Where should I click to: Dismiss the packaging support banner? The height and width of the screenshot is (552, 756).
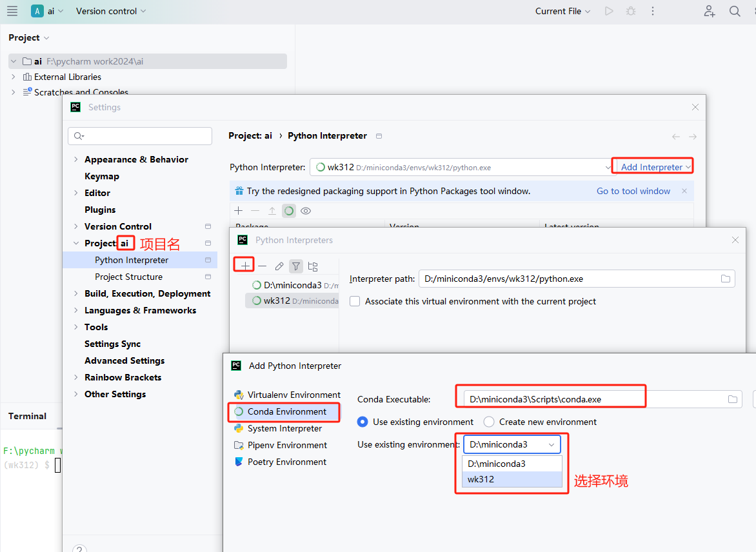click(x=684, y=191)
